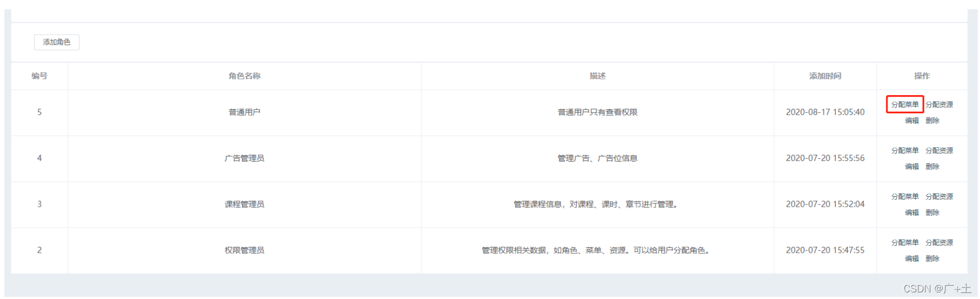Click description 管理广告、广告位信息
The width and height of the screenshot is (980, 299).
pos(598,158)
